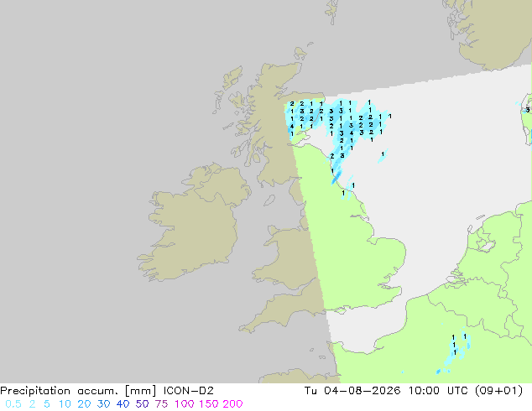
Task: Click the 150 legend value
Action: (x=209, y=404)
